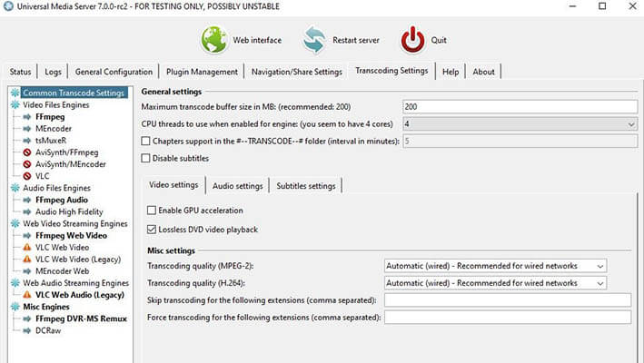Open Transcoding quality (H.264) dropdown
644x363 pixels.
495,283
